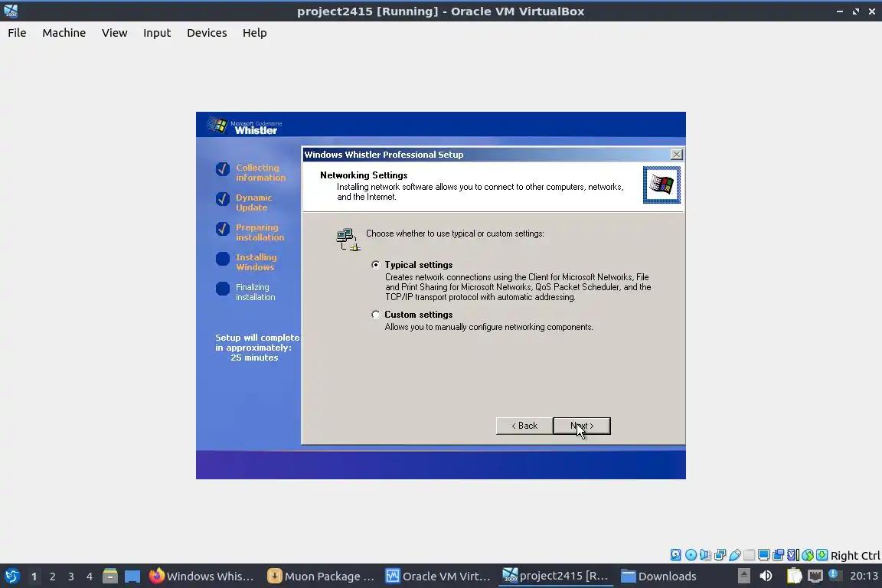Click the optical disc status icon
The image size is (882, 588).
691,555
